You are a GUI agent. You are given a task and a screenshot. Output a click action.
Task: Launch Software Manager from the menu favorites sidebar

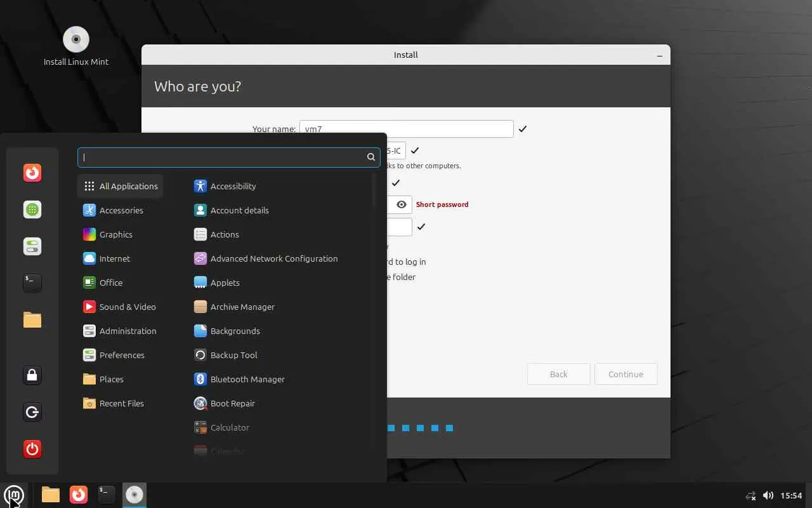pos(32,210)
